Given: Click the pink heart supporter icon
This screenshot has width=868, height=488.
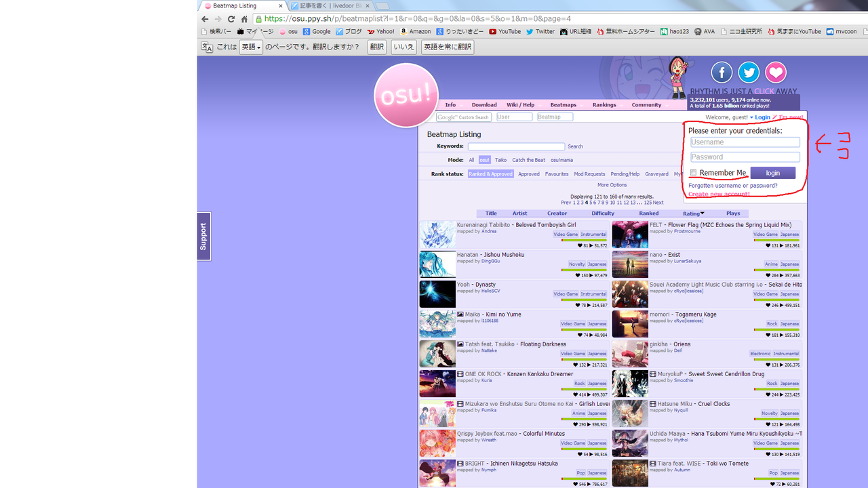Looking at the screenshot, I should 776,73.
